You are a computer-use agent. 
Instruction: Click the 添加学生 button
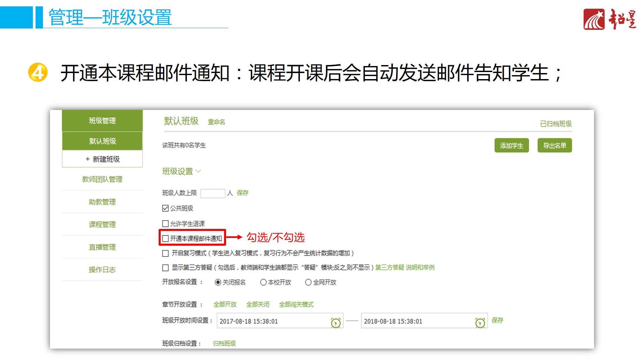[x=512, y=145]
